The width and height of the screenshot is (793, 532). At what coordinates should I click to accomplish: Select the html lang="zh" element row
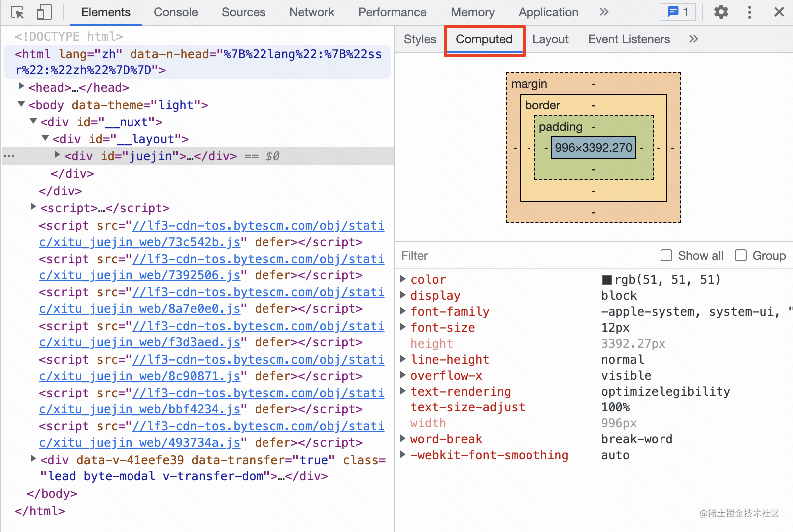(197, 62)
